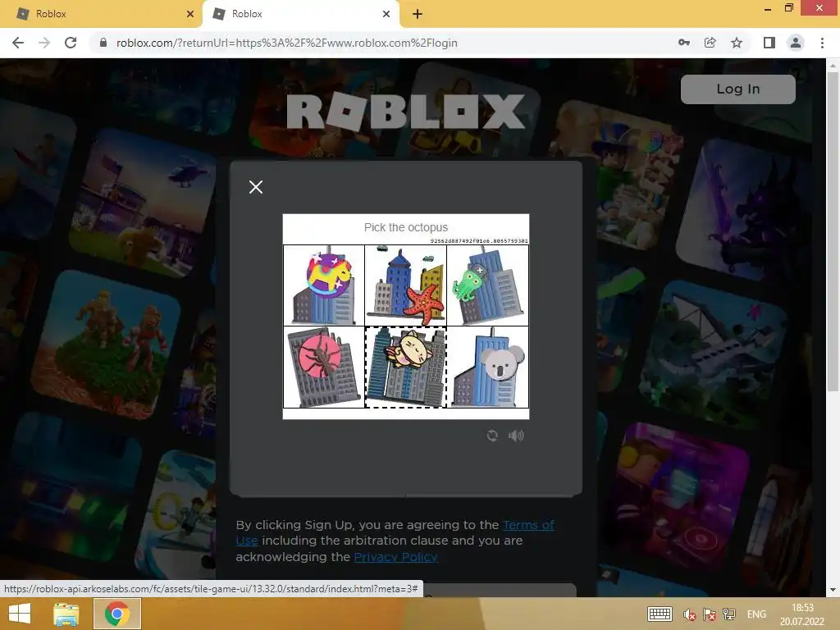
Task: Restore down the Chrome window
Action: point(788,8)
